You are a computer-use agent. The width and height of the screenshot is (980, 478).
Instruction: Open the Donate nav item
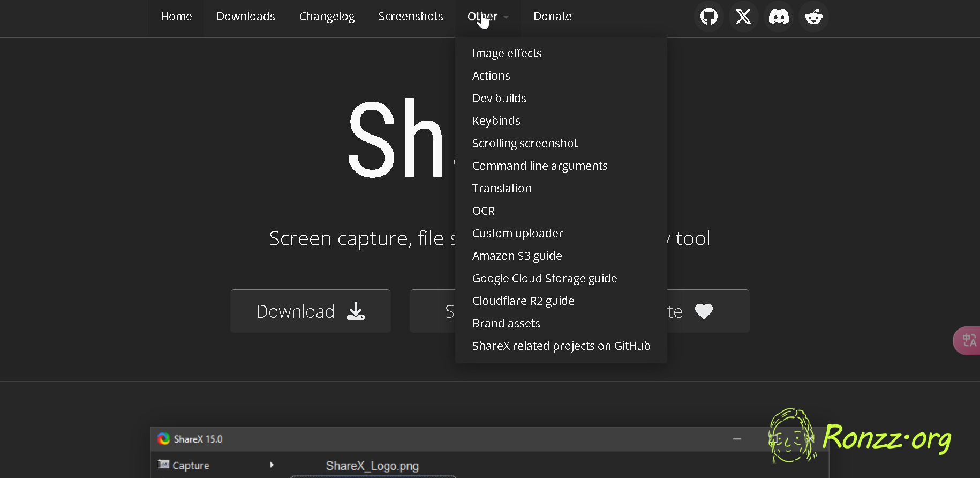tap(553, 17)
